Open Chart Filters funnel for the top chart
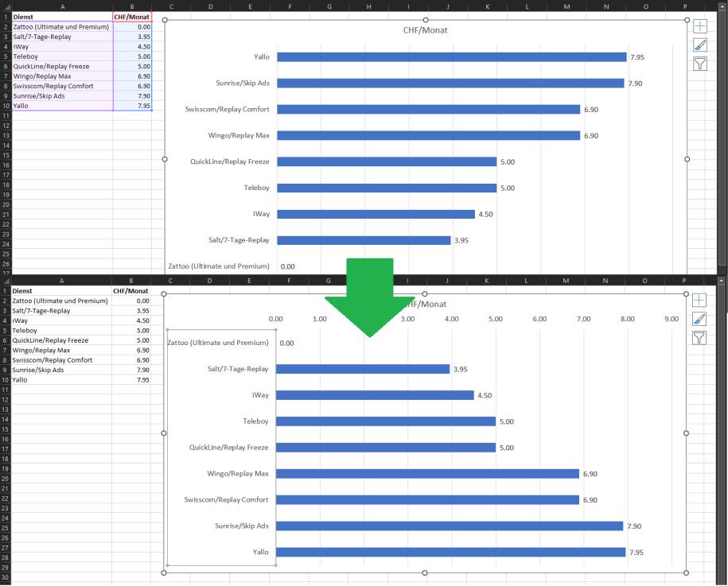728x586 pixels. coord(700,64)
